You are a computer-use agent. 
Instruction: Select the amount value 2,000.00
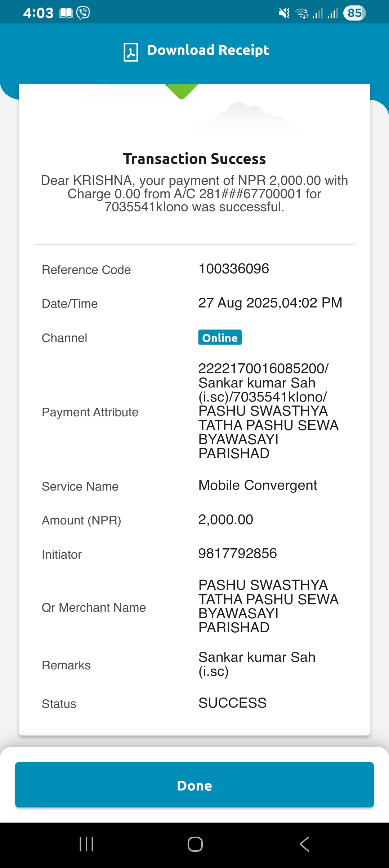coord(226,519)
